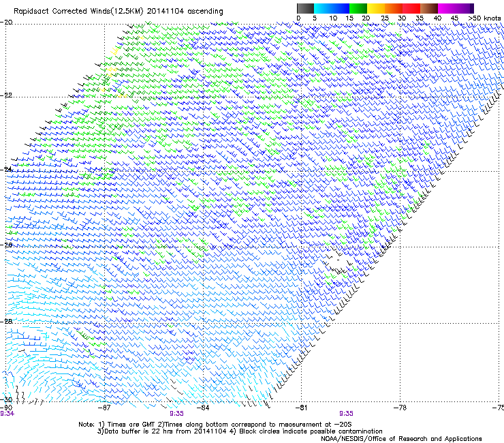
Task: Click the '20141104 ascending' date in title
Action: 185,12
